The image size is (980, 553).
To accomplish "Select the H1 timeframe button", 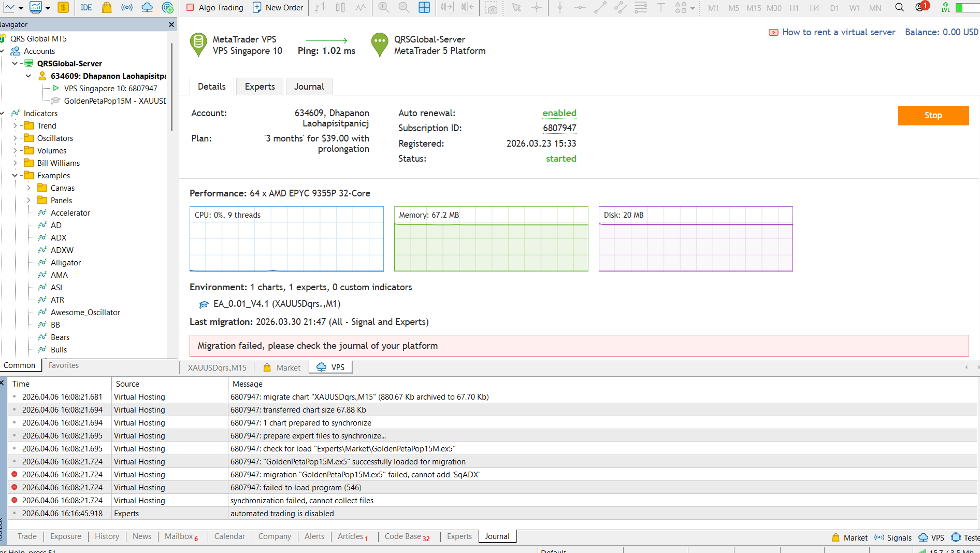I will (x=794, y=8).
